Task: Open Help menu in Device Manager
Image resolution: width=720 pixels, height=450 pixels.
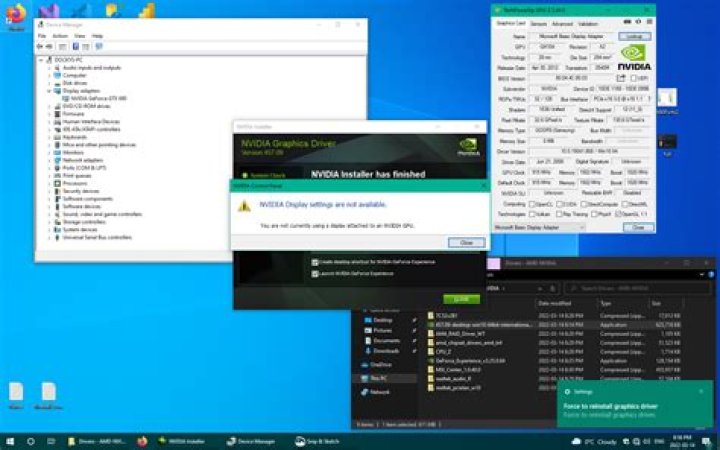Action: click(97, 36)
